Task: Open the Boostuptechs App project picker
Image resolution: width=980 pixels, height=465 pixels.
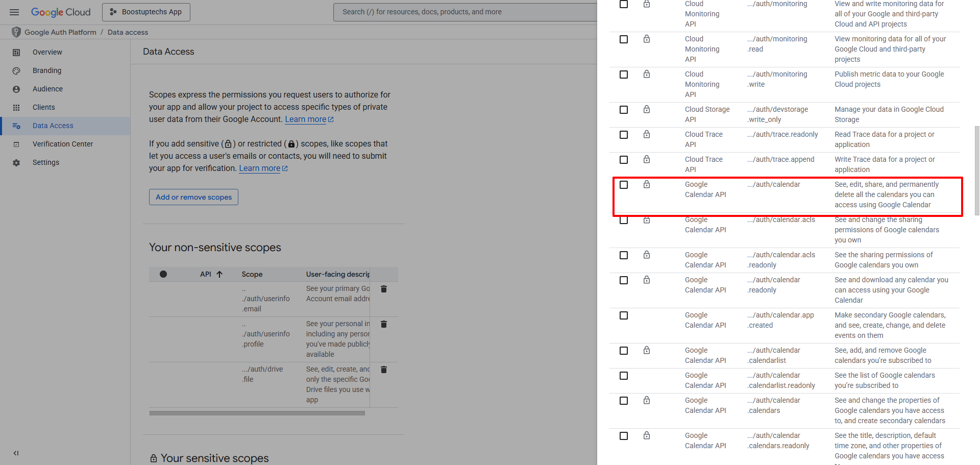Action: click(146, 12)
